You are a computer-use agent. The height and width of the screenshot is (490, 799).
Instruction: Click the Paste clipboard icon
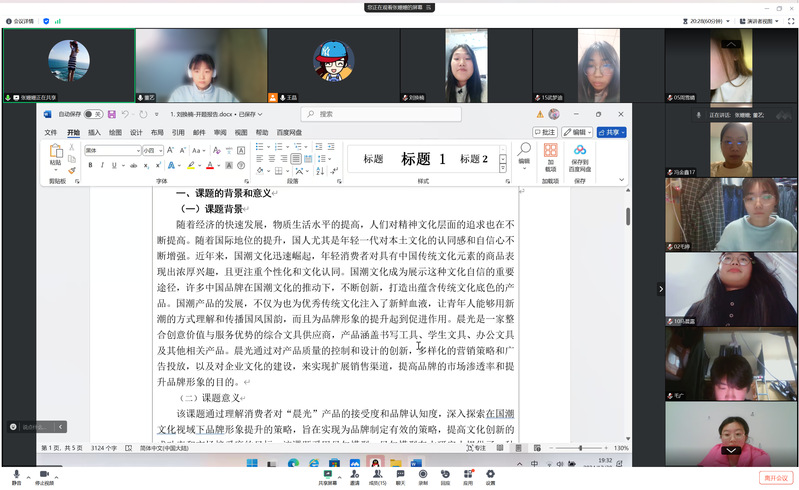point(56,153)
